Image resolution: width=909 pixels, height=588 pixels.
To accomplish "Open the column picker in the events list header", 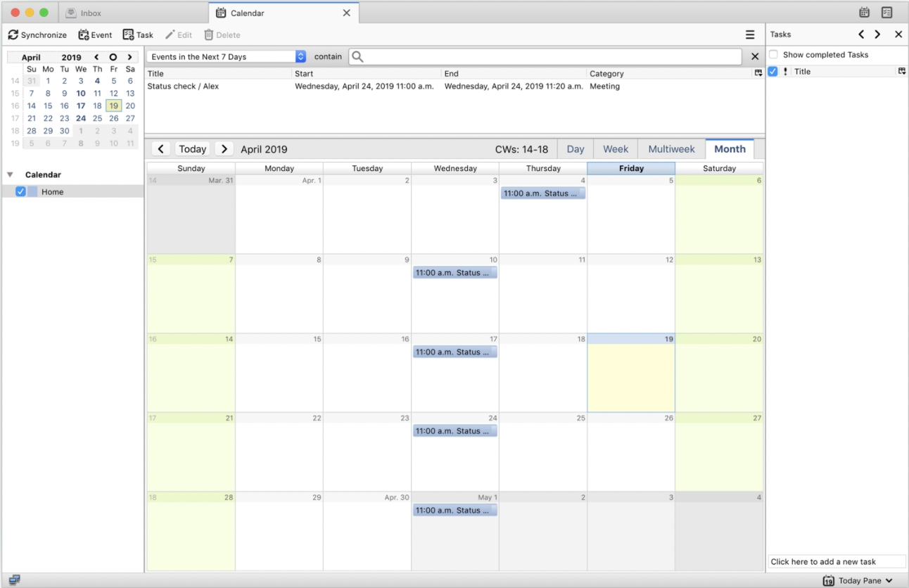I will [758, 73].
